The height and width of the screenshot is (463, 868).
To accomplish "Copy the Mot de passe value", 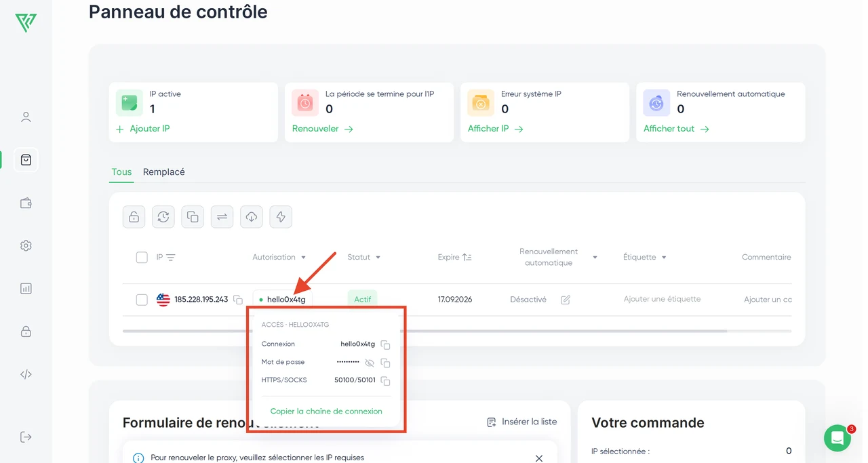I will (x=385, y=363).
